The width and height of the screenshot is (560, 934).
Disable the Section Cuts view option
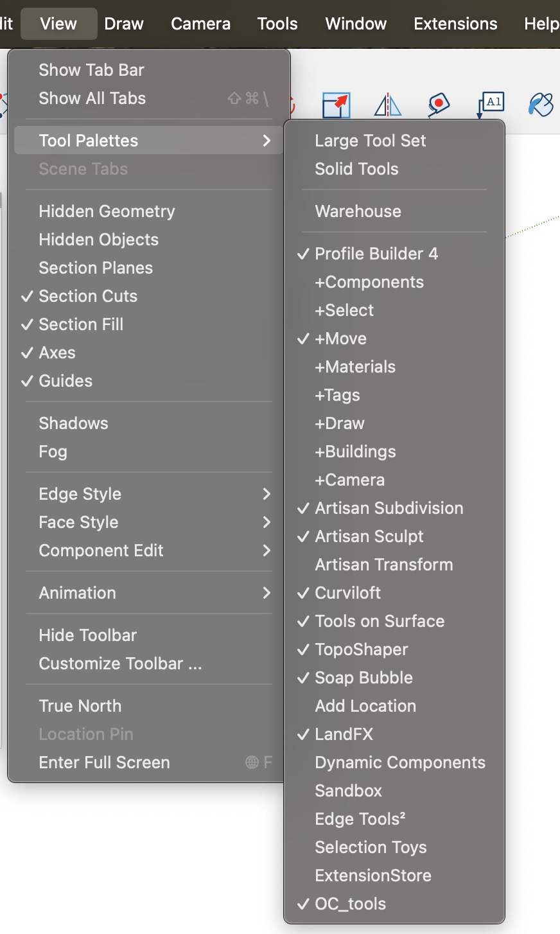tap(88, 296)
